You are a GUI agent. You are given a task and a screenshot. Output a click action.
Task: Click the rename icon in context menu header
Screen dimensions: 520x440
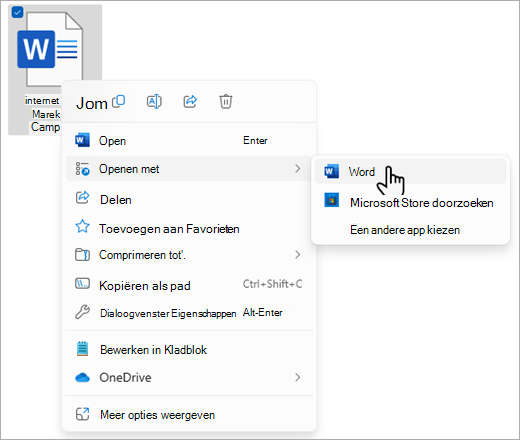tap(154, 101)
